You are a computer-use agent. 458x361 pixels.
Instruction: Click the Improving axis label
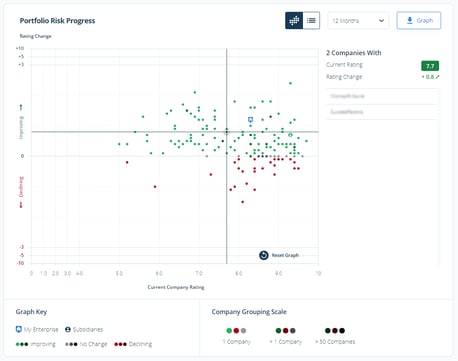(x=21, y=128)
